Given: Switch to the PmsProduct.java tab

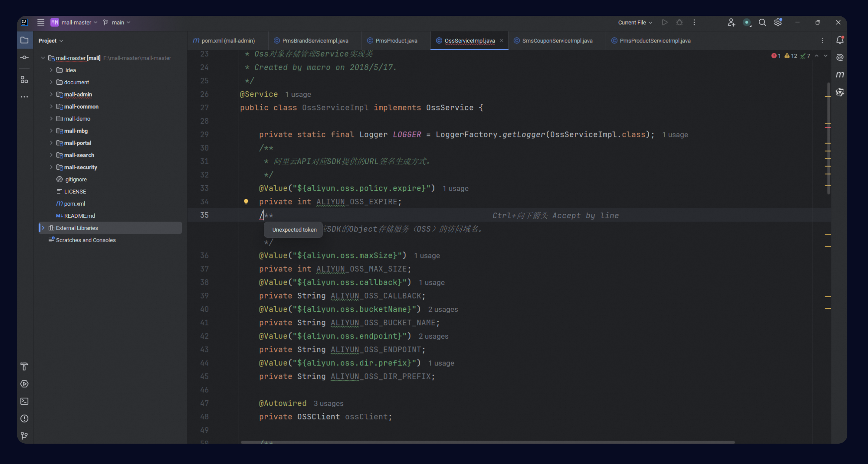Looking at the screenshot, I should point(396,41).
